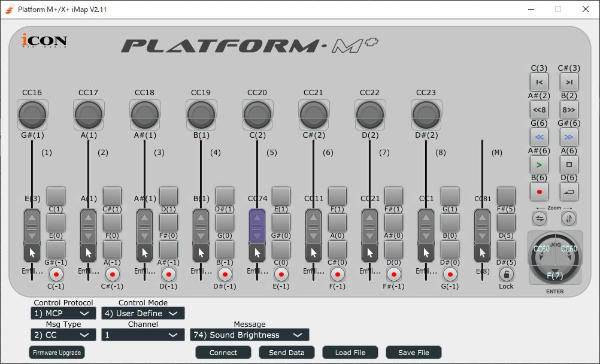Select the E(3) fader on channel 1

coord(32,226)
